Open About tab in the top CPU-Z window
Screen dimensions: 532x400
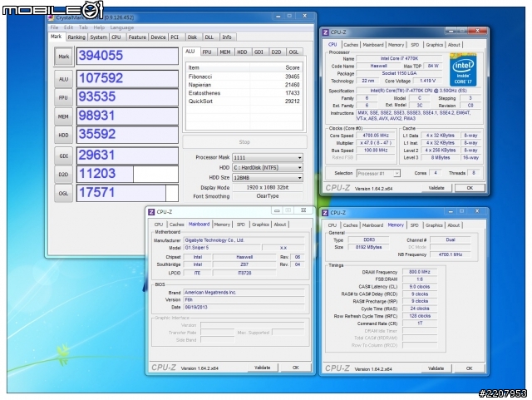454,45
